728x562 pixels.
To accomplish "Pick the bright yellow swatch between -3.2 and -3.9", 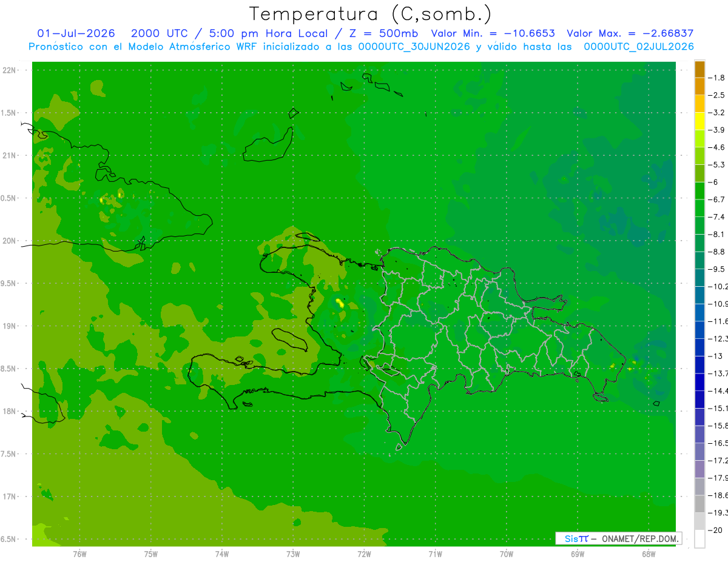I will click(x=699, y=121).
